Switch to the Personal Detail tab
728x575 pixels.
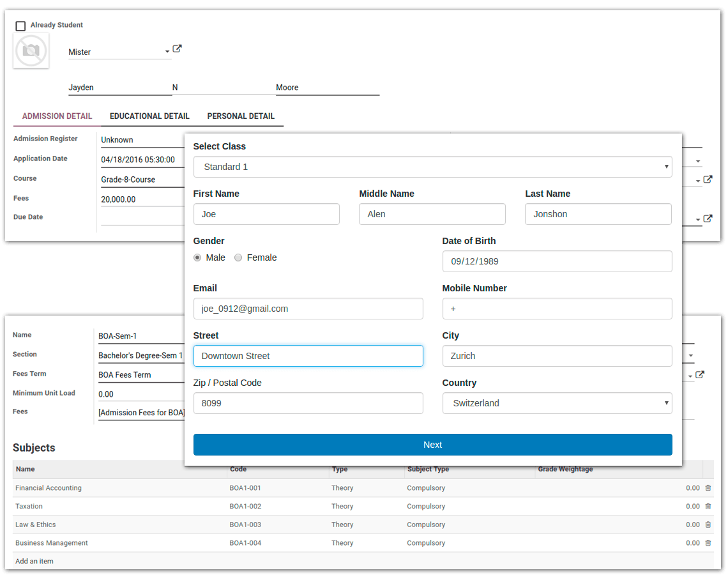(x=241, y=116)
